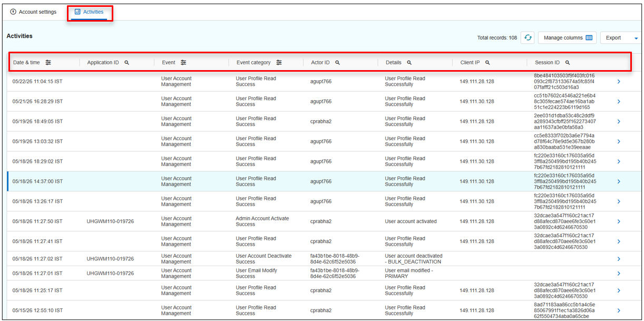Image resolution: width=644 pixels, height=321 pixels.
Task: Open Manage columns
Action: pos(568,38)
